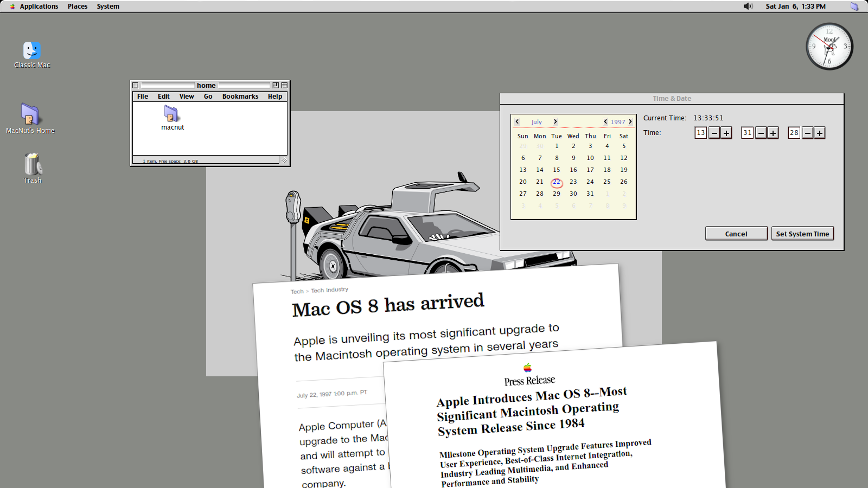868x488 pixels.
Task: Click the resize grip of home window
Action: tap(283, 160)
